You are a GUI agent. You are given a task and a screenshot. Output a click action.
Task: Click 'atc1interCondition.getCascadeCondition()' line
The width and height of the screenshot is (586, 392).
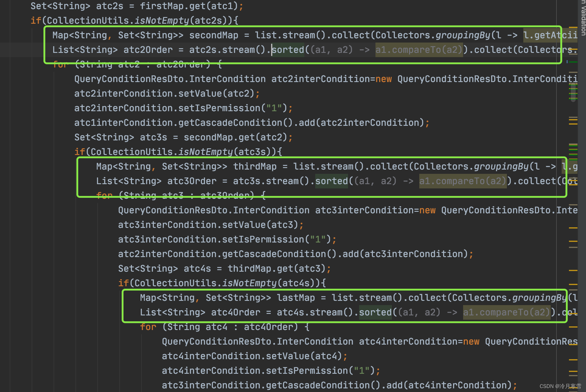252,123
